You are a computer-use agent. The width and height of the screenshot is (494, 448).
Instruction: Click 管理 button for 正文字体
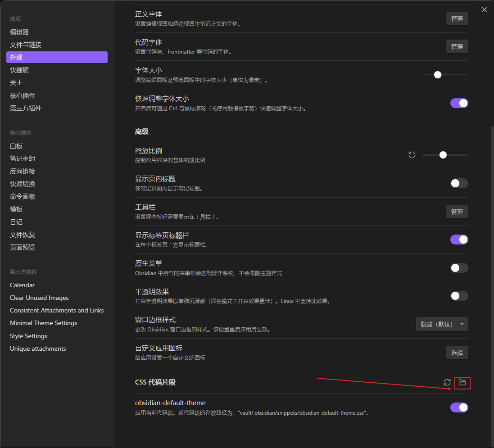pyautogui.click(x=457, y=18)
